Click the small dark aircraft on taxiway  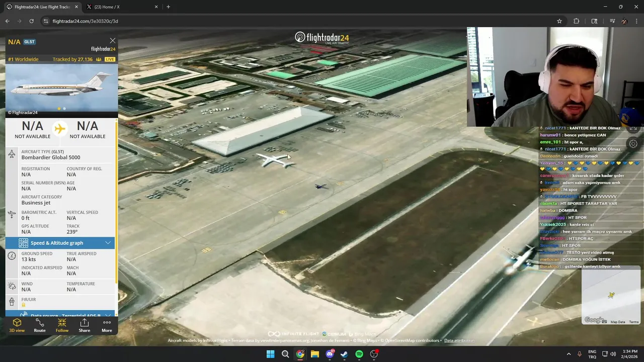321,187
